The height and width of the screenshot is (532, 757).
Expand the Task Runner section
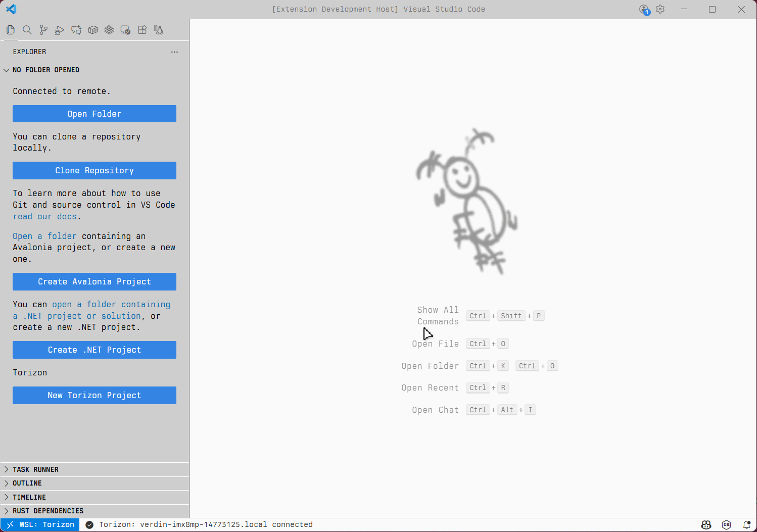[x=35, y=469]
